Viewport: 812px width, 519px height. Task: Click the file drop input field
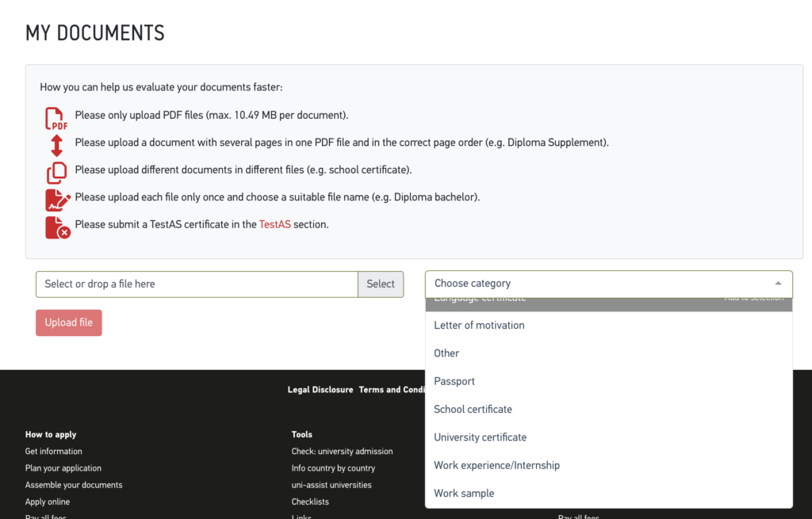pyautogui.click(x=197, y=284)
